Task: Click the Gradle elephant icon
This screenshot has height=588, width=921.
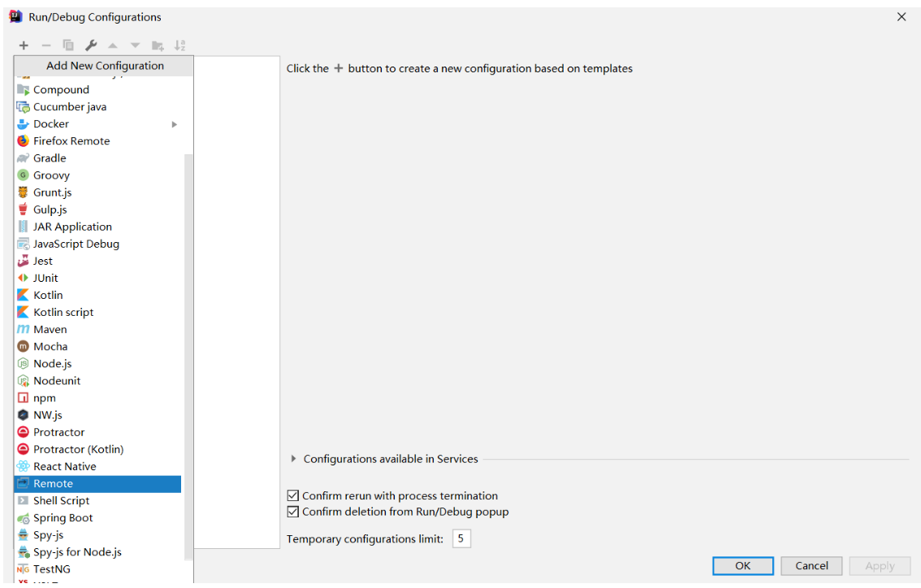Action: coord(23,158)
